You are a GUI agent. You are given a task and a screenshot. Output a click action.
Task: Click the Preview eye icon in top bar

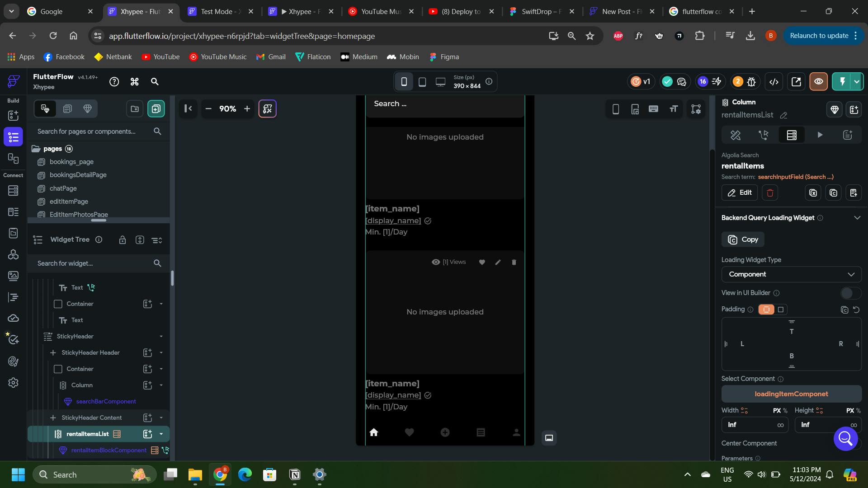coord(818,82)
